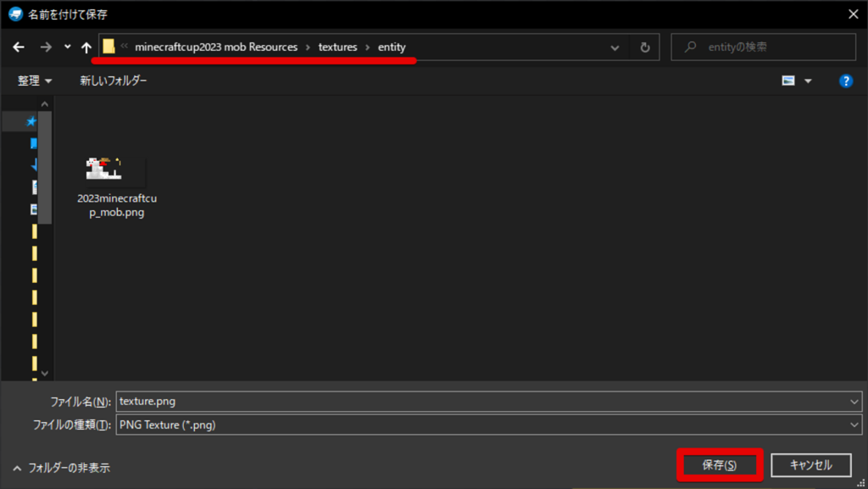The image size is (868, 489).
Task: Expand the view options dropdown arrow
Action: pyautogui.click(x=808, y=81)
